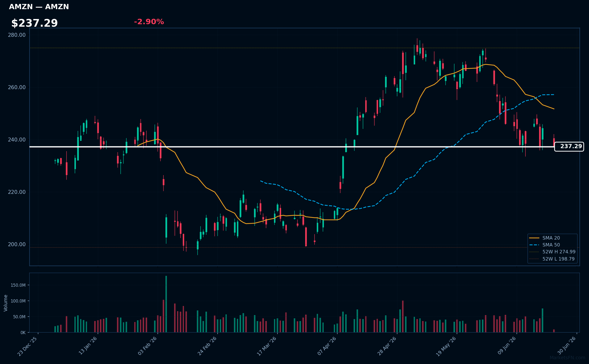This screenshot has height=364, width=589.
Task: Click the 237.29 price tag on right axis
Action: [569, 146]
